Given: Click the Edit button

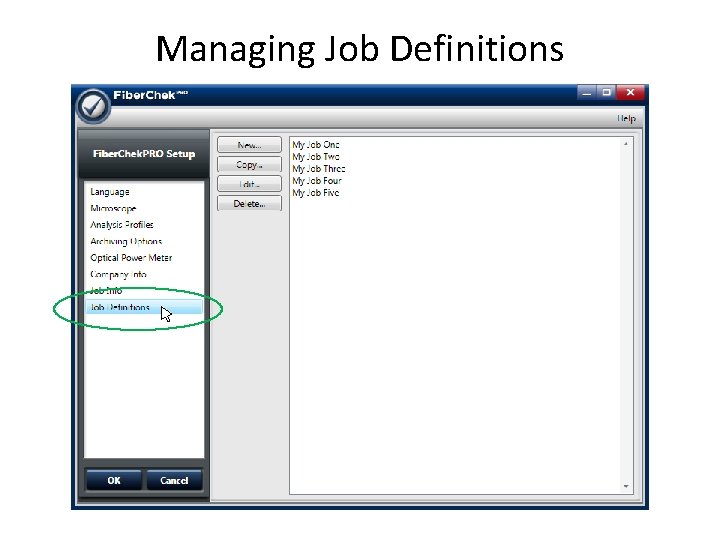Looking at the screenshot, I should (x=249, y=184).
